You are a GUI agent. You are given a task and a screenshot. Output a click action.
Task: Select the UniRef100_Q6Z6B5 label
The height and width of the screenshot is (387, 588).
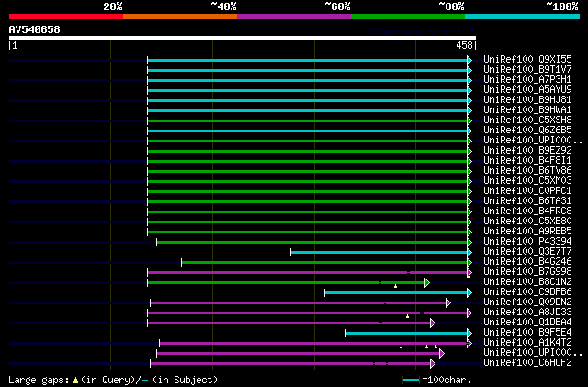527,131
